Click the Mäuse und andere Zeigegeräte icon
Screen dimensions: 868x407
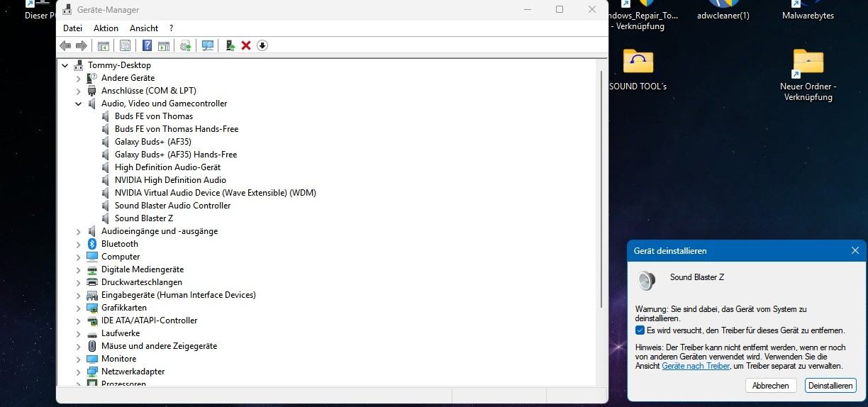(92, 346)
